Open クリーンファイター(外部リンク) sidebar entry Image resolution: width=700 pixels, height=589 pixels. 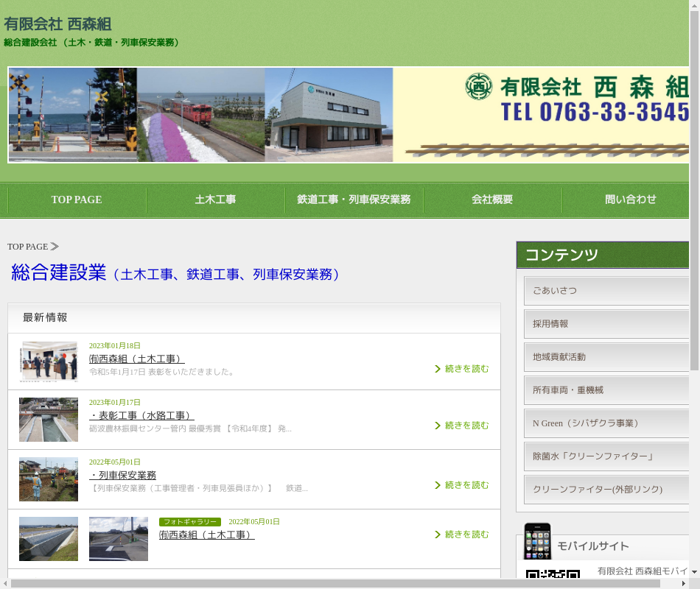(x=606, y=490)
